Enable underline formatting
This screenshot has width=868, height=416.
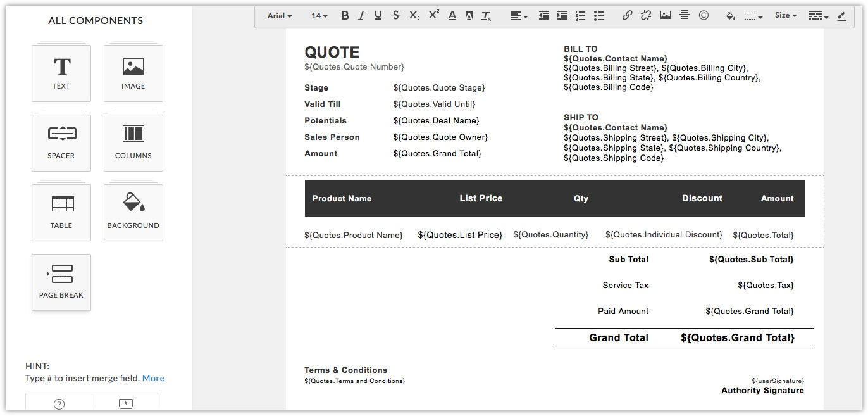point(378,16)
